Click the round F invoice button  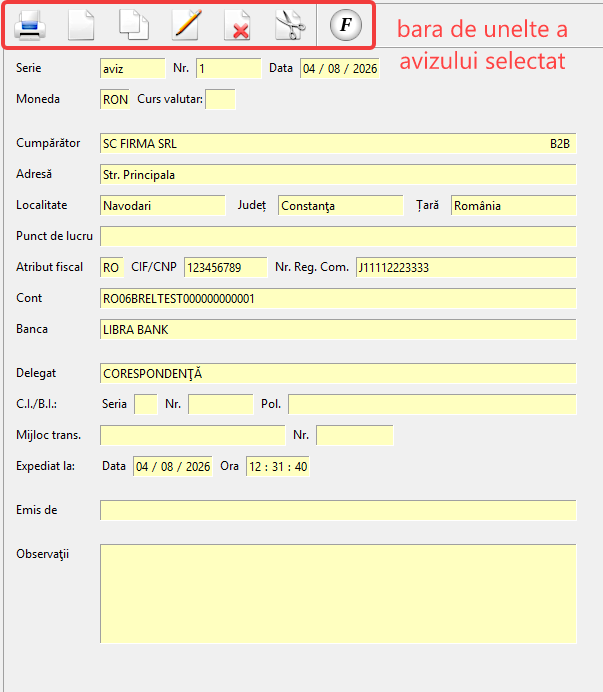pyautogui.click(x=346, y=25)
